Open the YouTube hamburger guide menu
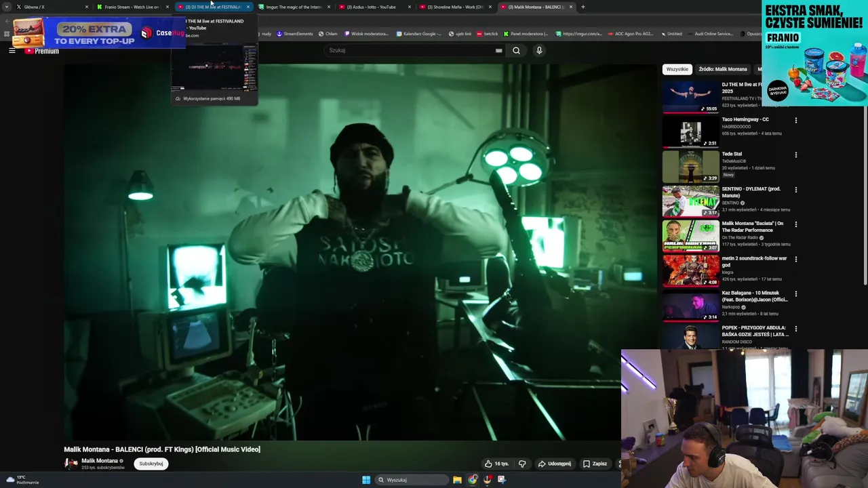This screenshot has width=868, height=488. pyautogui.click(x=12, y=51)
